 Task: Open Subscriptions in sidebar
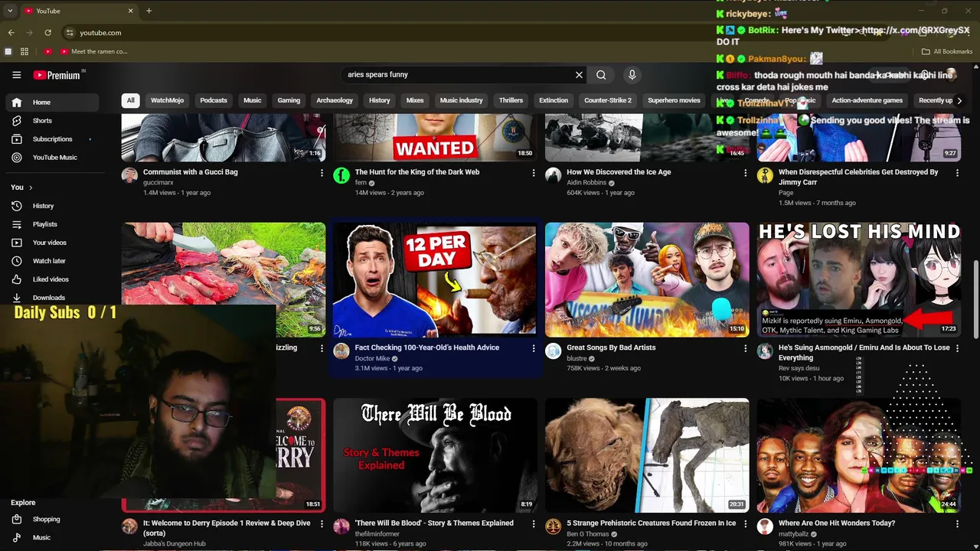click(52, 139)
